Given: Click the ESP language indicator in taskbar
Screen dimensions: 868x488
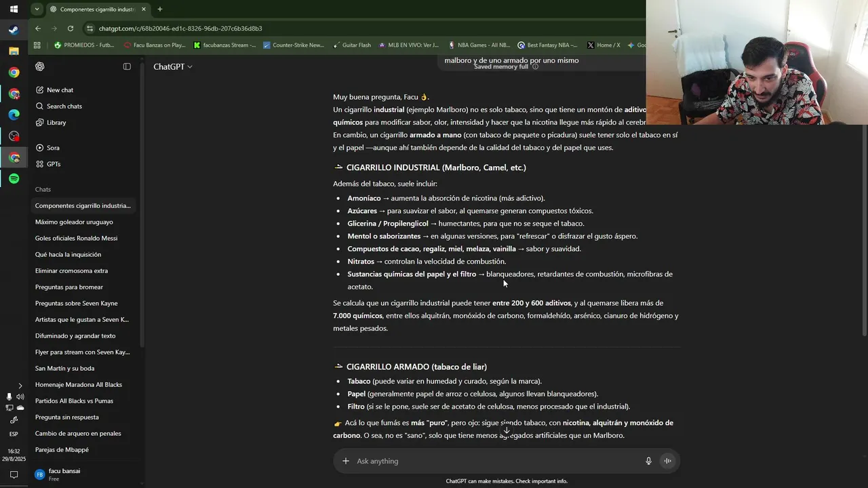Looking at the screenshot, I should tap(14, 434).
